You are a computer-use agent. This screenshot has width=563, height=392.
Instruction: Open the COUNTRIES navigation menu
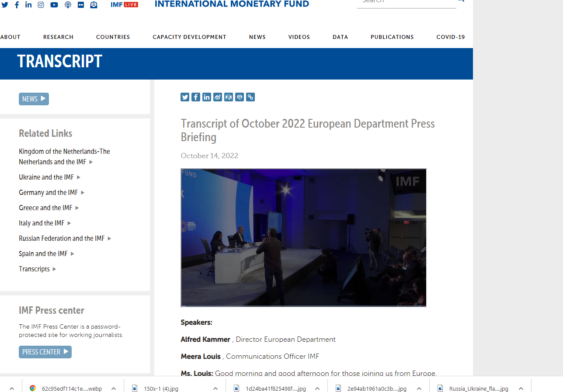(x=113, y=37)
